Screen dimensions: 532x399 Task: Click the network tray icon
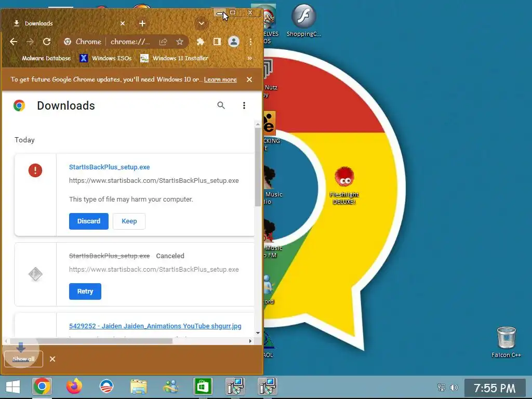click(442, 388)
